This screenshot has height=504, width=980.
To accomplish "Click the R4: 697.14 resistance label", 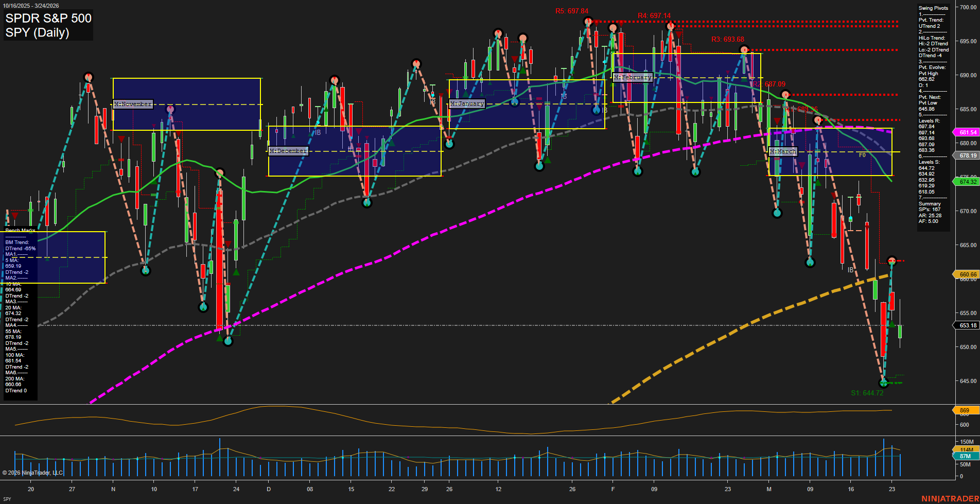I will coord(654,16).
